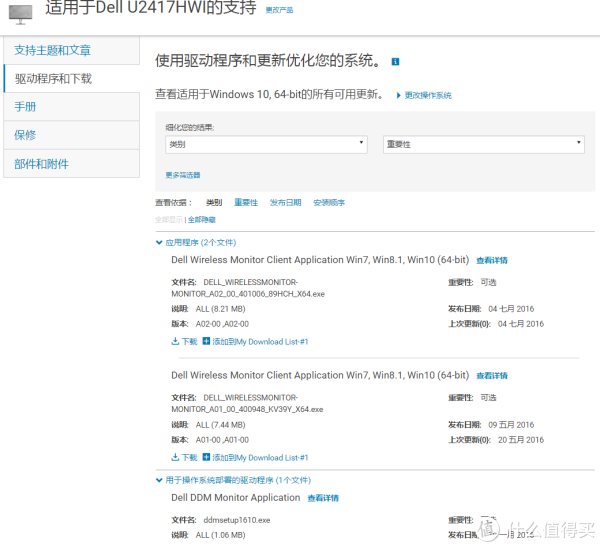Add A02_00 file to My Download List
Image resolution: width=600 pixels, height=547 pixels.
(260, 341)
